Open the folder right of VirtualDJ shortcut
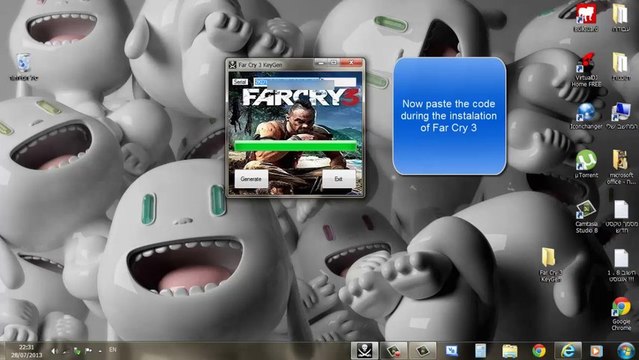The image size is (639, 360). [x=620, y=66]
